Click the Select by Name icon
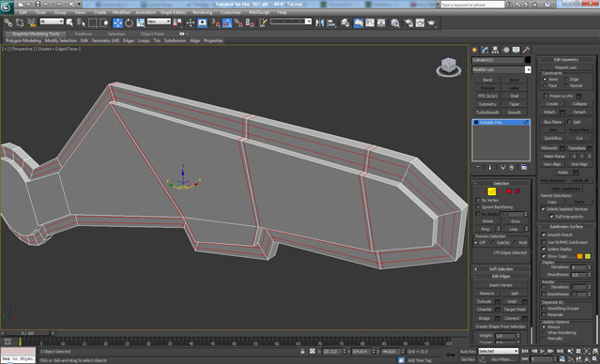The height and width of the screenshot is (364, 600). point(81,23)
